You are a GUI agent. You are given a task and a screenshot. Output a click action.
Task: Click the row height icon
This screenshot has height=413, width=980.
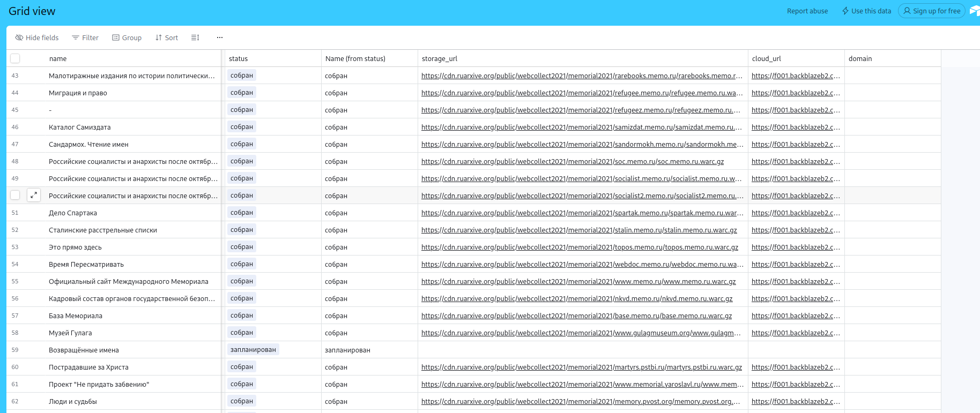(195, 37)
